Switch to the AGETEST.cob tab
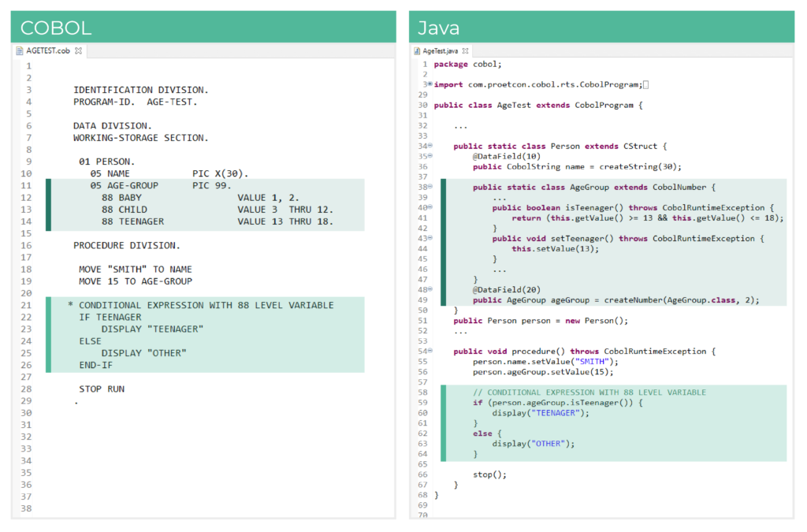Screen dimensions: 807x532 tap(47, 49)
